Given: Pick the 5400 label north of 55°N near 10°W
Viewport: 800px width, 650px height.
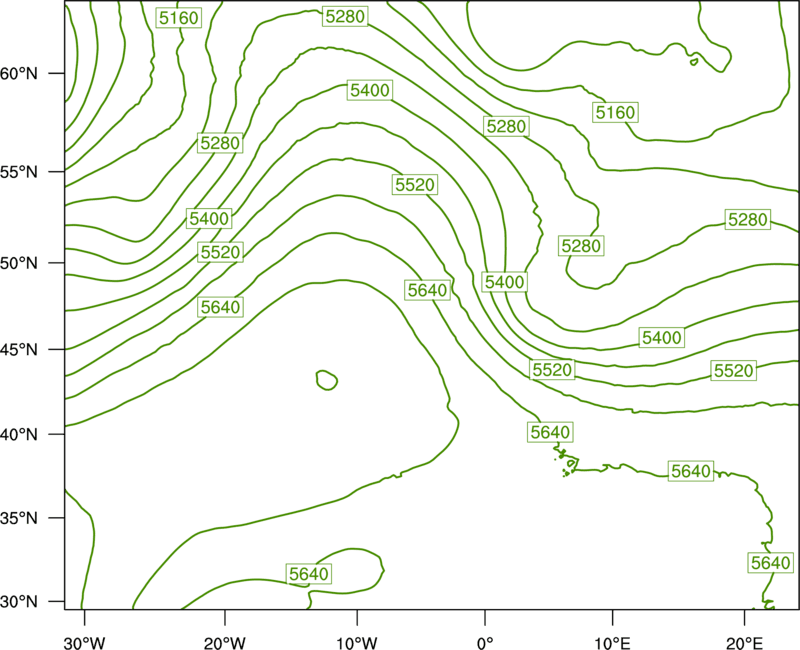Looking at the screenshot, I should [x=370, y=90].
